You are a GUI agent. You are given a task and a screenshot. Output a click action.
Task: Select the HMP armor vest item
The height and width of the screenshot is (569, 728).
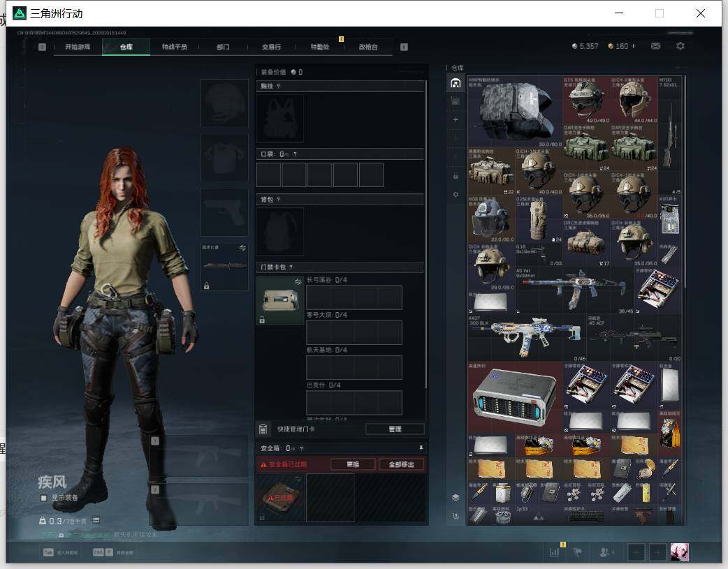click(514, 112)
